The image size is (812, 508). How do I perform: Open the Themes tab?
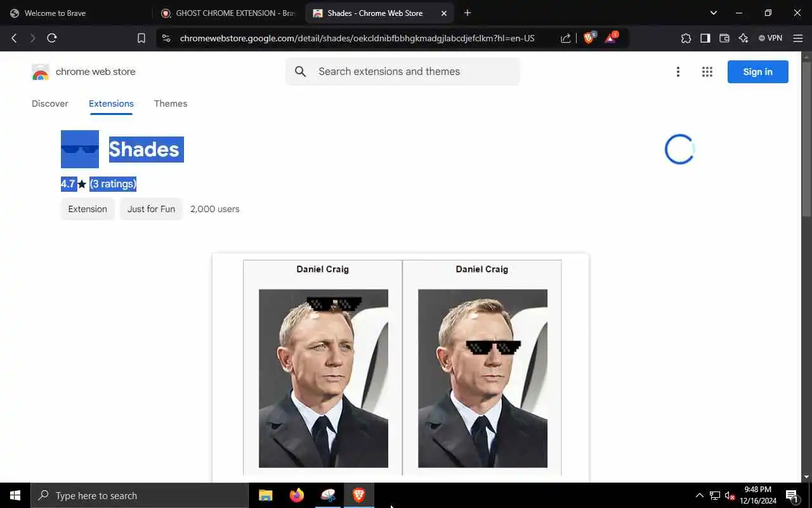[171, 104]
